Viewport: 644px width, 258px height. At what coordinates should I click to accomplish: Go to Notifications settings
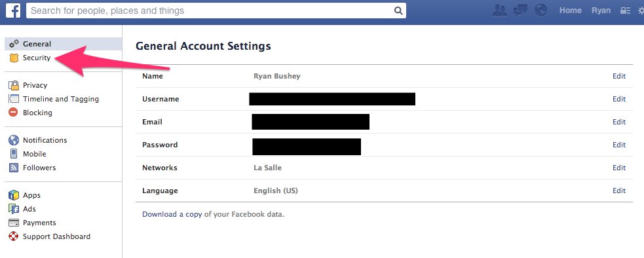(x=45, y=140)
